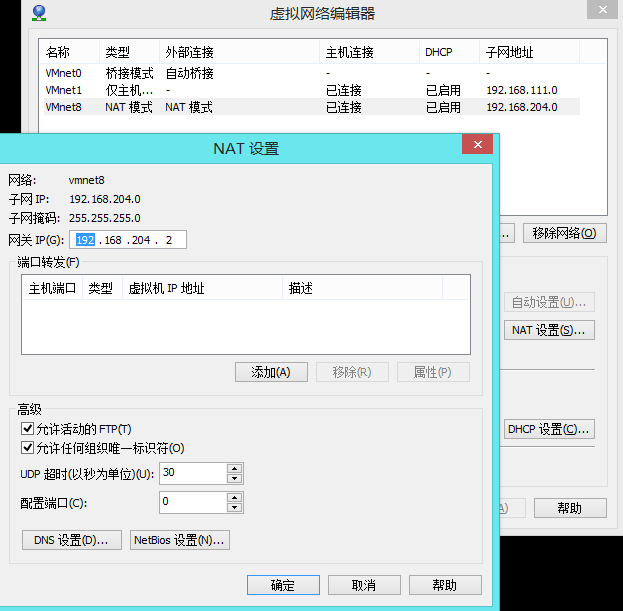Click the 名称 column header
This screenshot has height=611, width=623.
click(70, 52)
